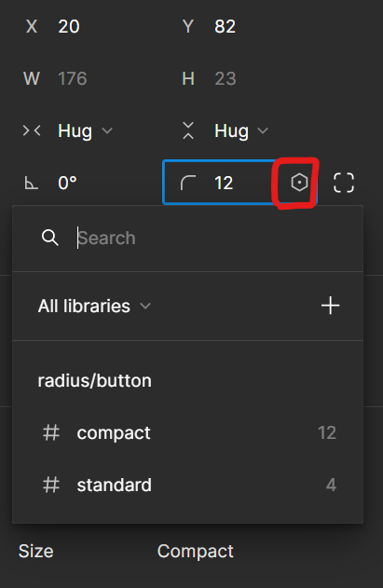Image resolution: width=383 pixels, height=588 pixels.
Task: Create a variable with the plus icon
Action: [x=331, y=306]
